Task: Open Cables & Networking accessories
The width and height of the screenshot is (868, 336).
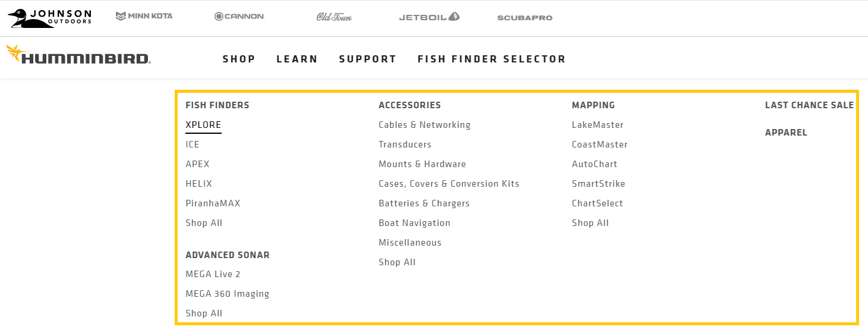Action: click(x=424, y=125)
